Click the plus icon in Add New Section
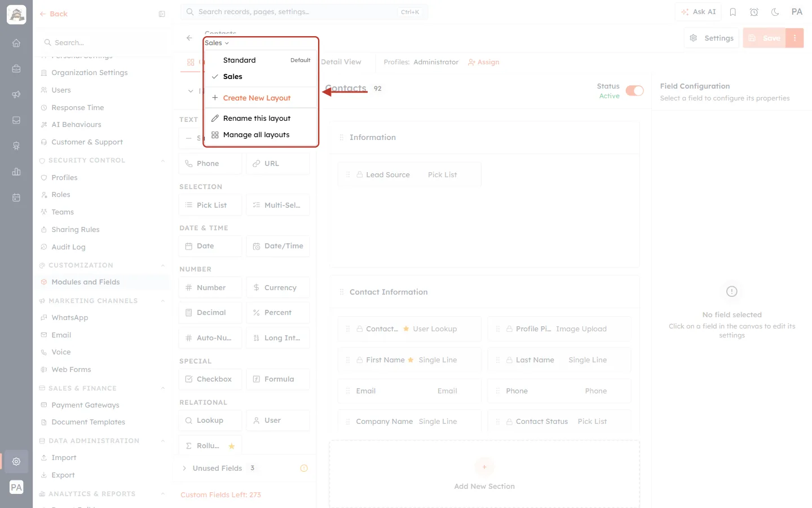The height and width of the screenshot is (508, 812). click(x=484, y=467)
